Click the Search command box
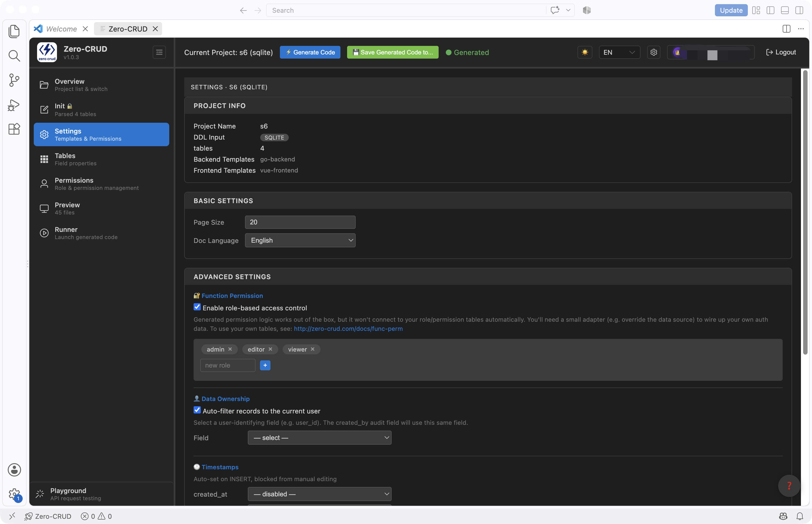This screenshot has height=524, width=812. (407, 11)
